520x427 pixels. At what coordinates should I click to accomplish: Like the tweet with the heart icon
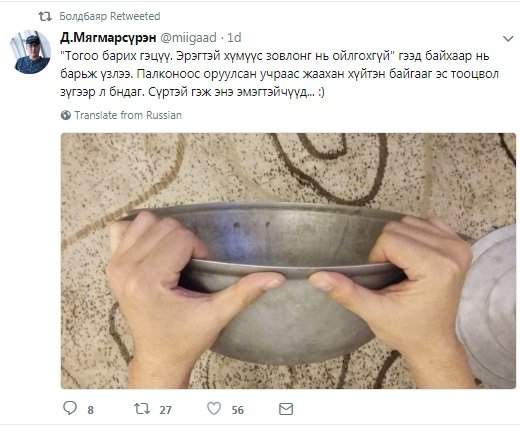pyautogui.click(x=214, y=408)
